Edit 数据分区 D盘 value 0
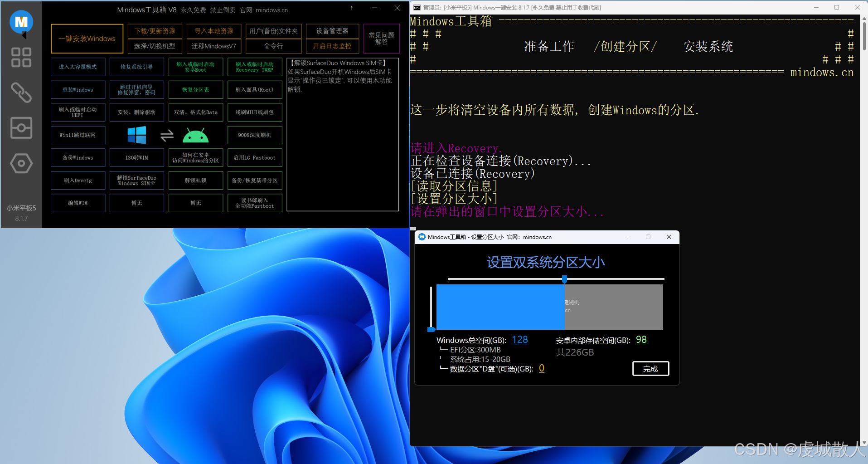Viewport: 868px width, 464px height. 542,368
